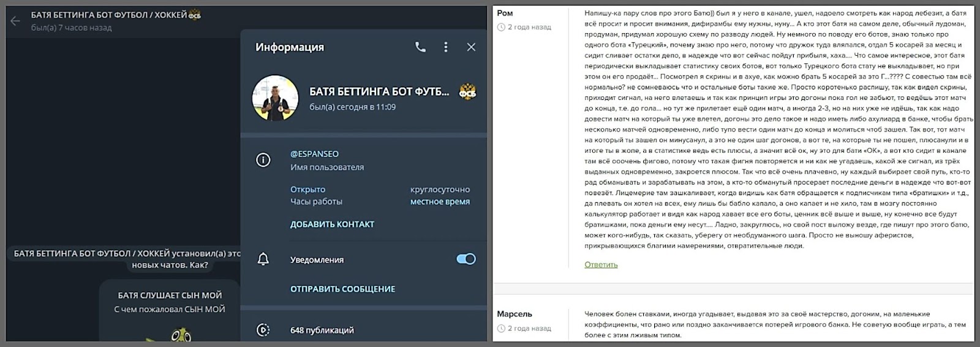Click the clock icon by Марсель's timestamp
The width and height of the screenshot is (980, 347).
tap(501, 329)
